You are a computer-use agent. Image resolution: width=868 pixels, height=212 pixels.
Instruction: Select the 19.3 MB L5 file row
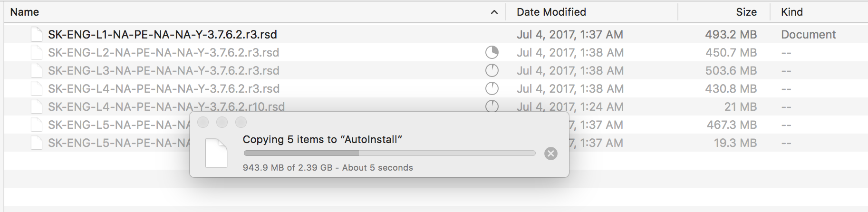(119, 143)
